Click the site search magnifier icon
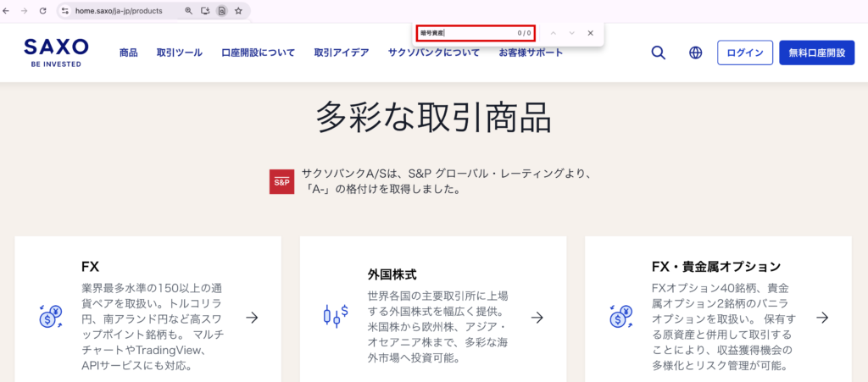 click(x=658, y=53)
